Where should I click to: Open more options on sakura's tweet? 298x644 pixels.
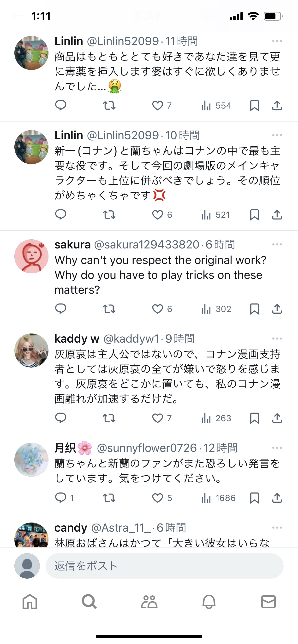277,244
